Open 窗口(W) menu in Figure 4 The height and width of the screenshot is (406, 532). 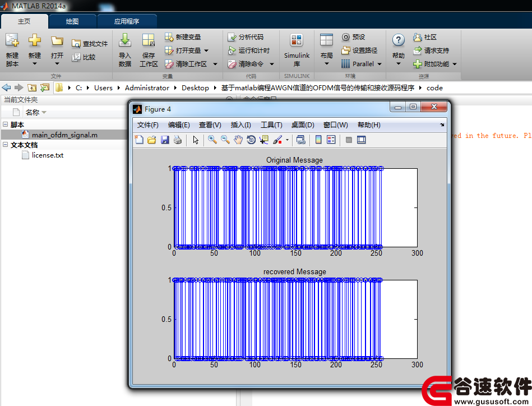click(336, 125)
